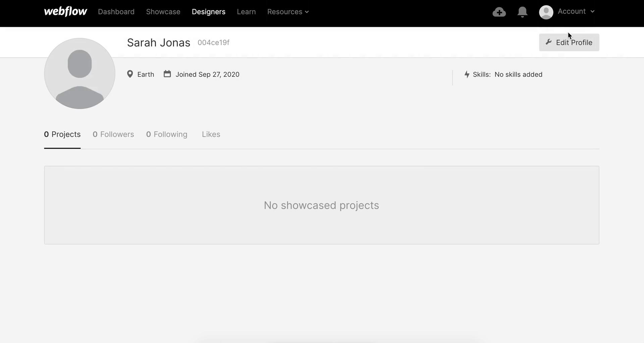Image resolution: width=644 pixels, height=343 pixels.
Task: Switch to the 0 Followers tab
Action: tap(113, 134)
